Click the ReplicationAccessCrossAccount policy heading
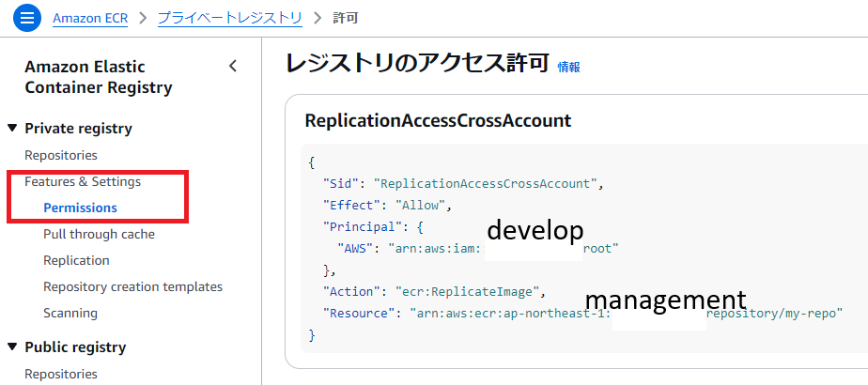Screen dimensions: 868x385 click(438, 120)
